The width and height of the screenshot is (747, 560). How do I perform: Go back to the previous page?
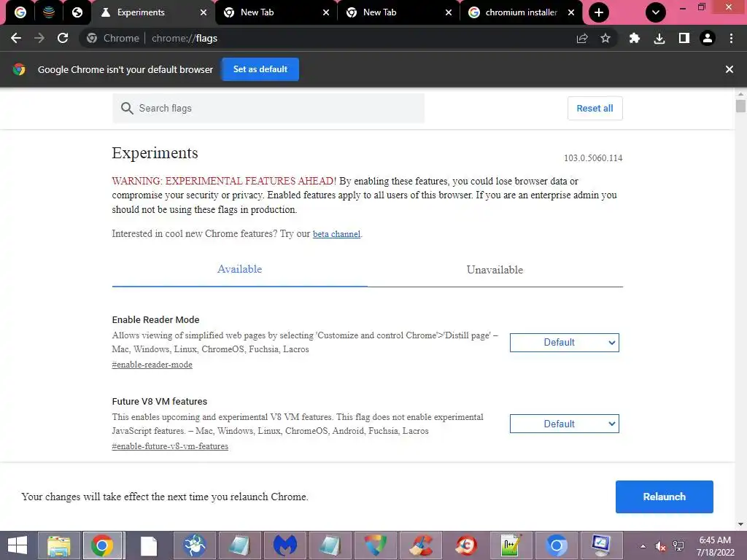[16, 38]
